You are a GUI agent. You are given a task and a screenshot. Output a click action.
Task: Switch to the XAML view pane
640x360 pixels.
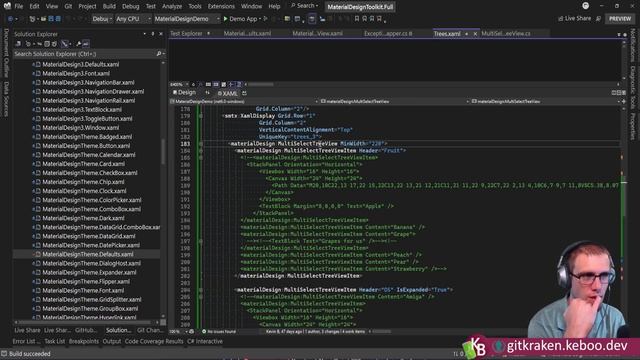pyautogui.click(x=227, y=93)
